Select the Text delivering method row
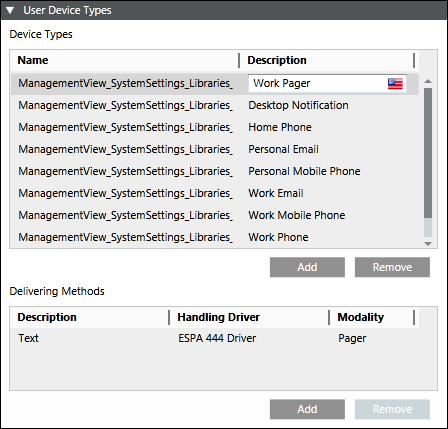Image resolution: width=448 pixels, height=429 pixels. tap(215, 338)
